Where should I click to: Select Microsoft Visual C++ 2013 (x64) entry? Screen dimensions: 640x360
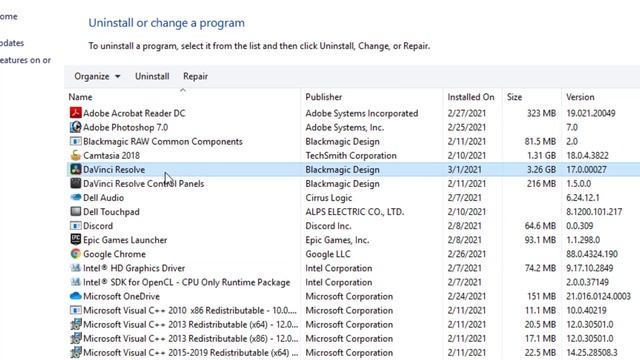[191, 324]
